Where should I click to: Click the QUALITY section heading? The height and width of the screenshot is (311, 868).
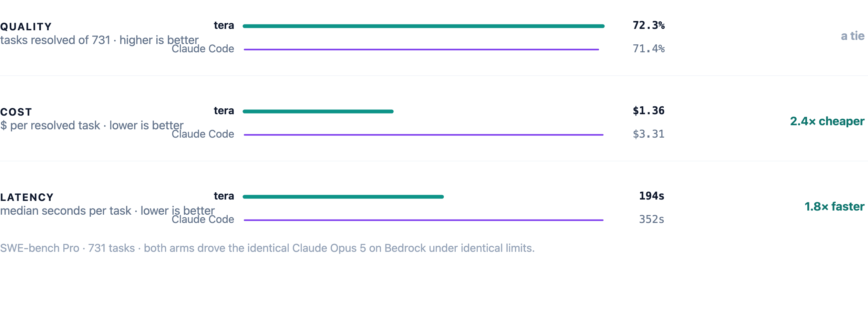(26, 26)
